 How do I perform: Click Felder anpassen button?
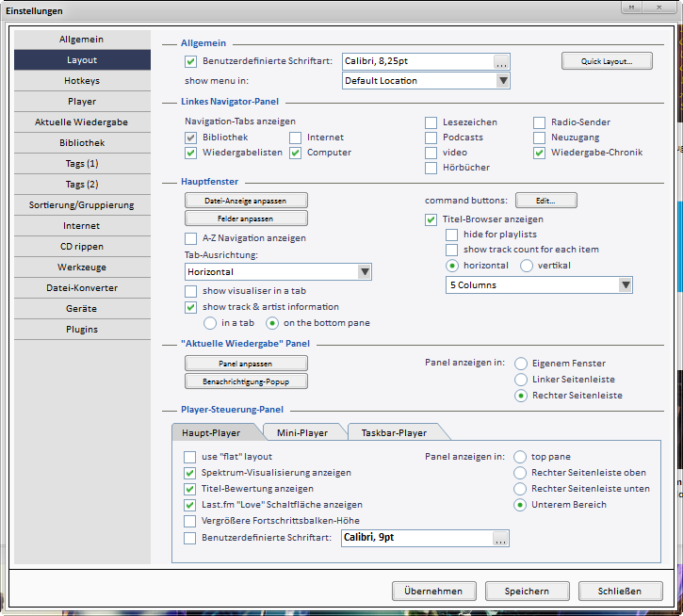246,219
